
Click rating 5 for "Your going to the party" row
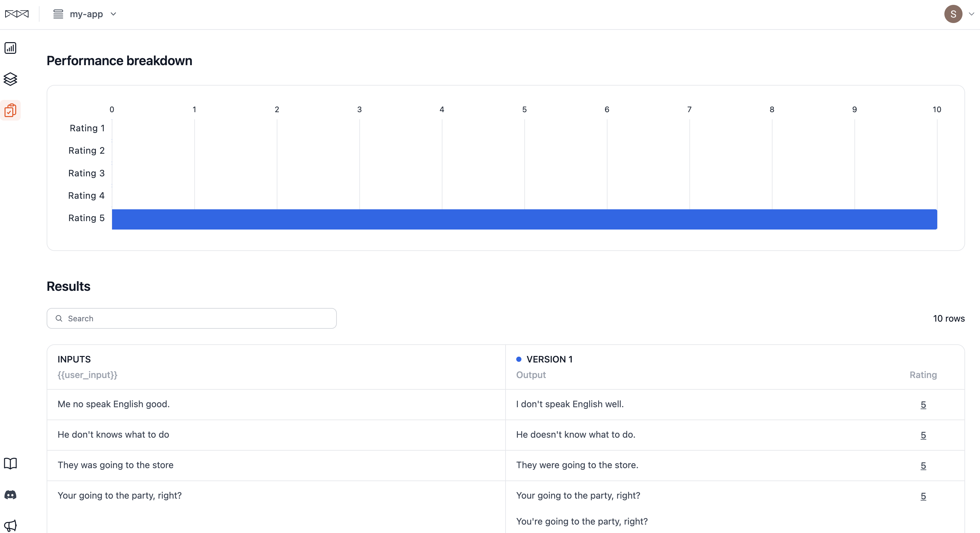click(x=923, y=496)
